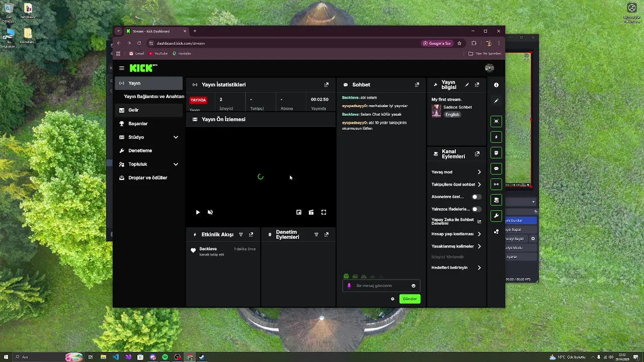Open the profile avatar in dashboard header
This screenshot has width=644, height=362.
(489, 68)
